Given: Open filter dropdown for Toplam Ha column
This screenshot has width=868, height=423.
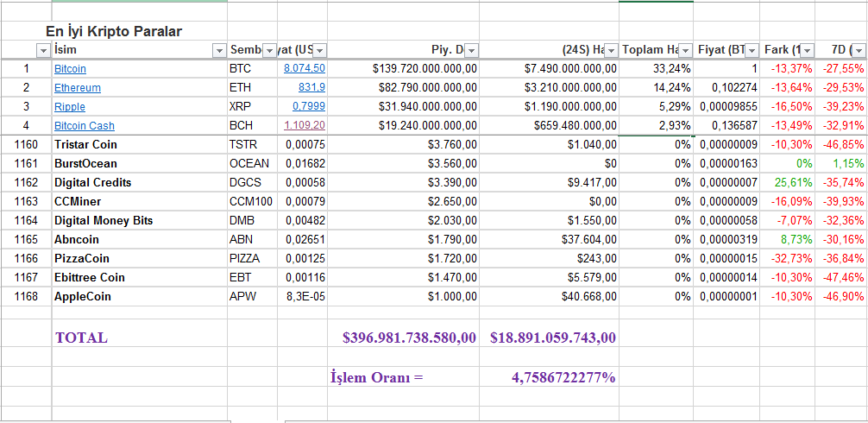Looking at the screenshot, I should click(685, 51).
